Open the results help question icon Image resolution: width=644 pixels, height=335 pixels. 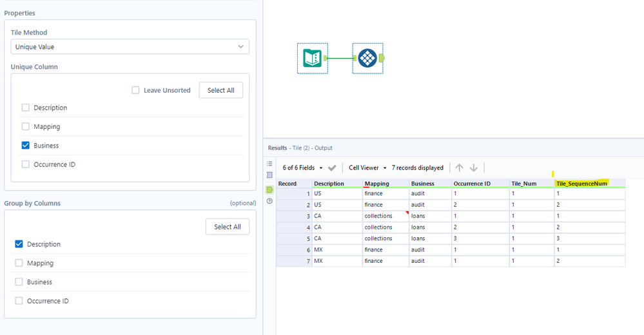(269, 201)
